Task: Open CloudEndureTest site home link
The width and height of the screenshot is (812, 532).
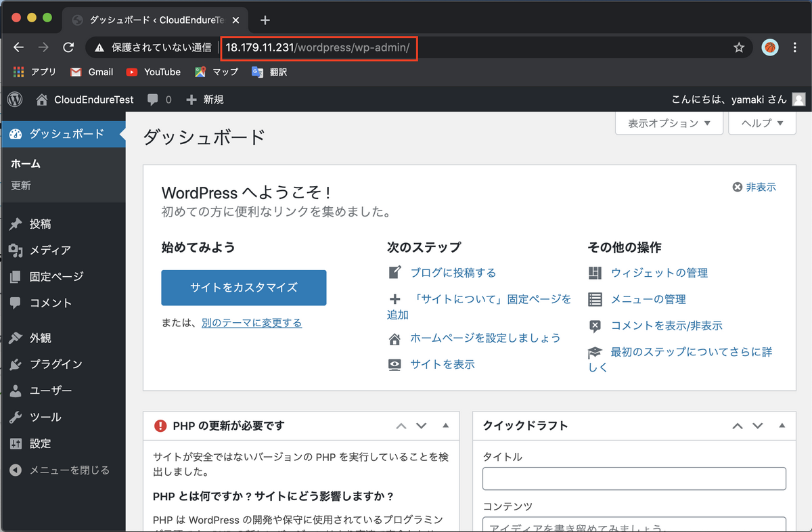Action: [85, 99]
